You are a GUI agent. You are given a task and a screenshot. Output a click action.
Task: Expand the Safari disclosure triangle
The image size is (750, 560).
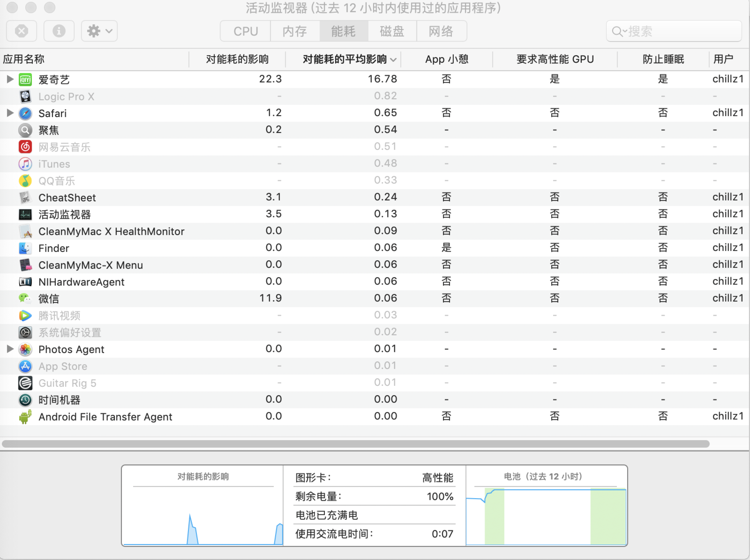10,113
